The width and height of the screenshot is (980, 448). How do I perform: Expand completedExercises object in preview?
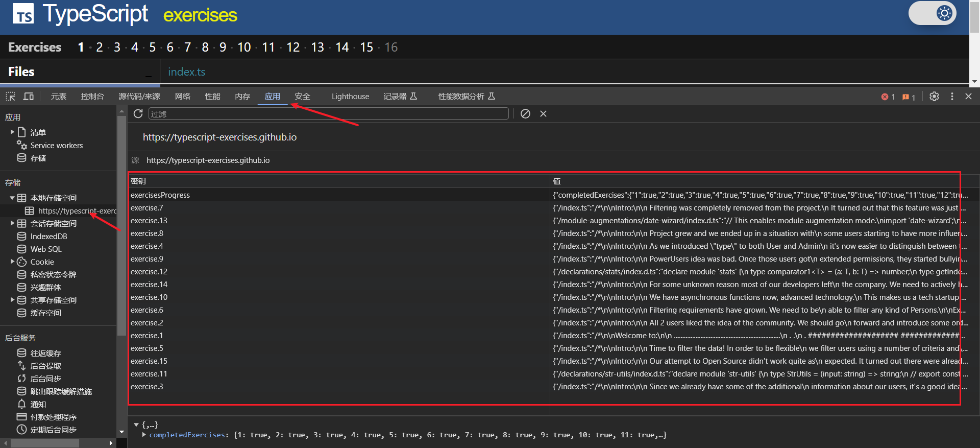(x=144, y=435)
